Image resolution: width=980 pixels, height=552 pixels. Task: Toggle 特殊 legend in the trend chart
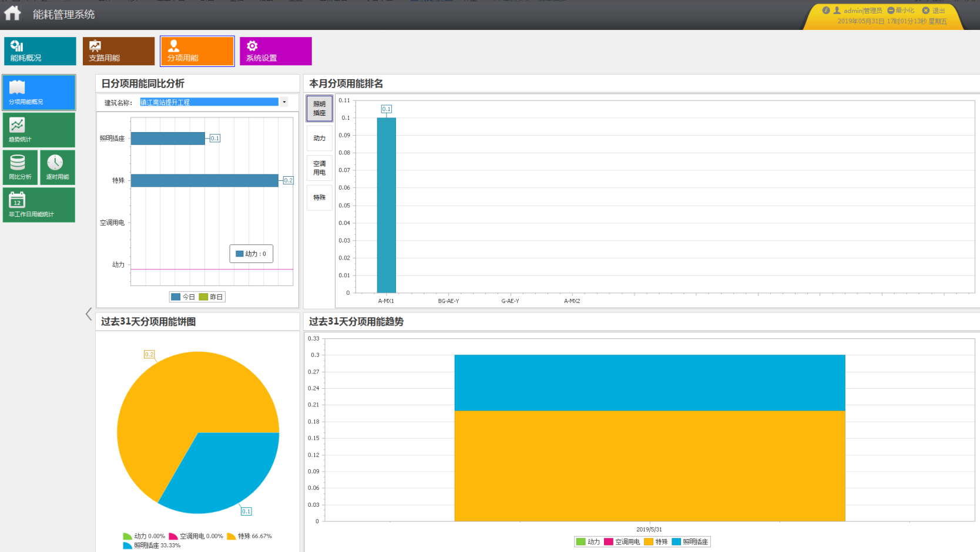pos(656,542)
